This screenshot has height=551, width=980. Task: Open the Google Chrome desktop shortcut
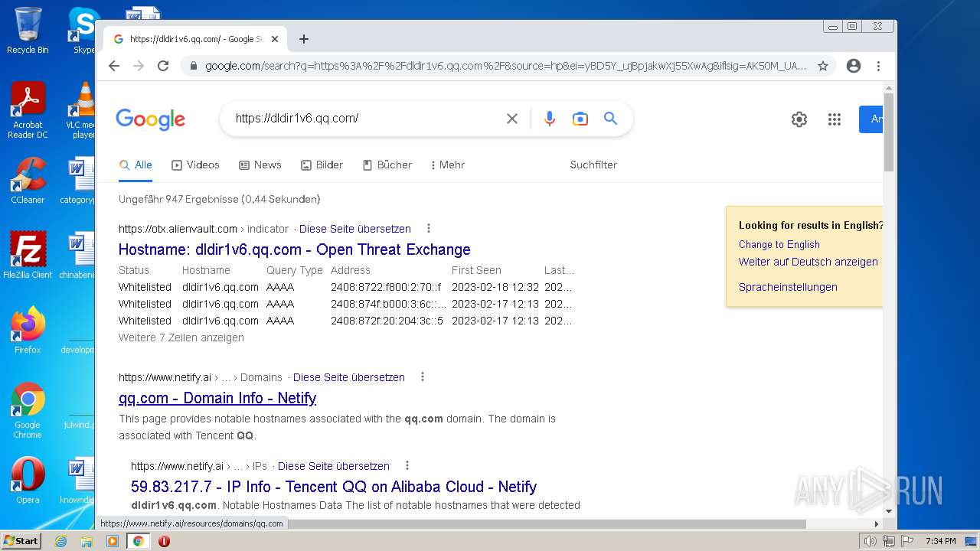pyautogui.click(x=28, y=410)
